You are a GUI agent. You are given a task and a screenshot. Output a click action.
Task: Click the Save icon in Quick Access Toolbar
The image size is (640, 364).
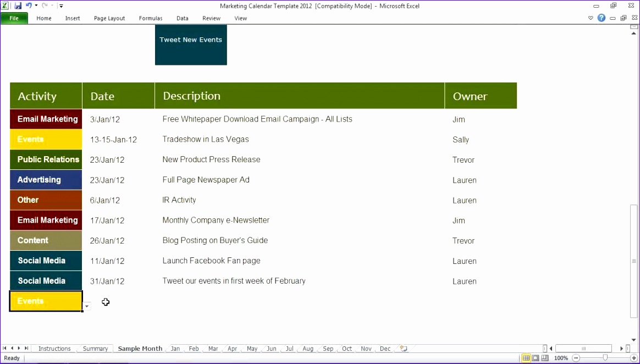click(x=18, y=5)
